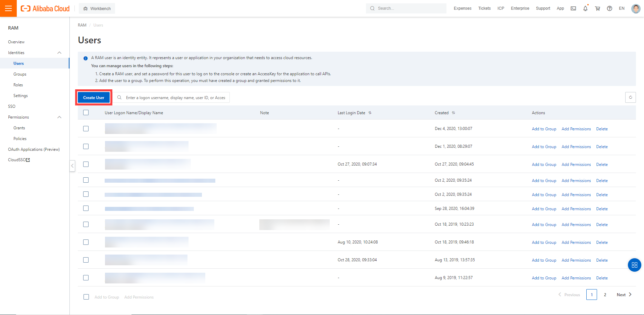The width and height of the screenshot is (644, 315).
Task: Open the shopping cart icon
Action: [x=597, y=8]
